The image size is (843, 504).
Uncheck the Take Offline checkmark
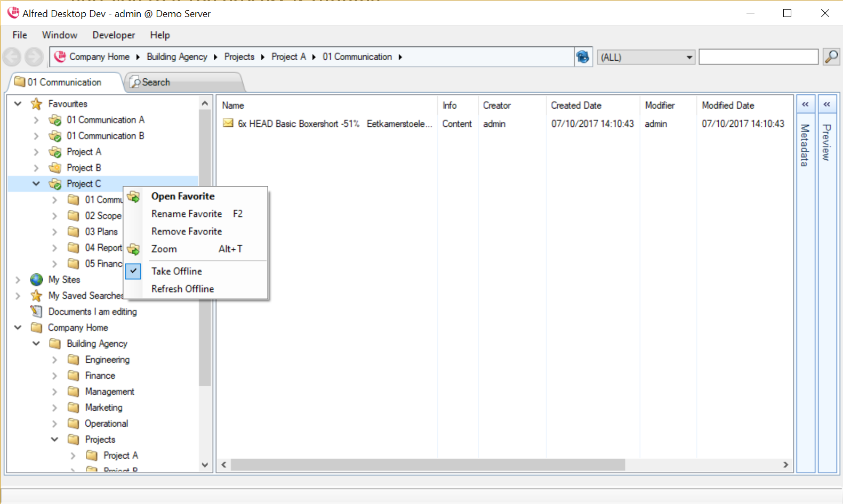click(133, 271)
